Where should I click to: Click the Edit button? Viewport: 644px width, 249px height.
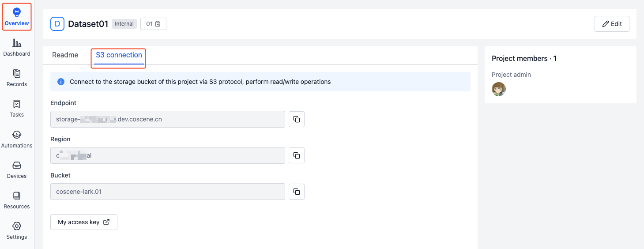coord(612,24)
